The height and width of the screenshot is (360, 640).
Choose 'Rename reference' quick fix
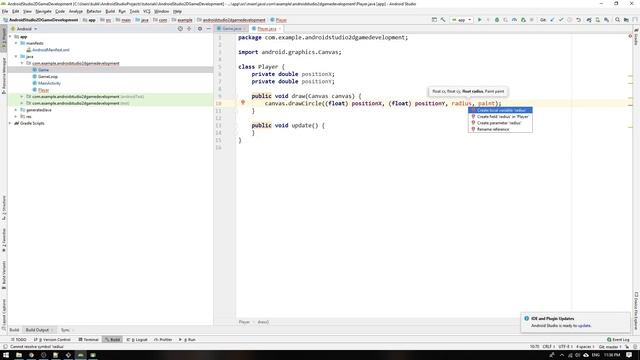click(x=500, y=129)
